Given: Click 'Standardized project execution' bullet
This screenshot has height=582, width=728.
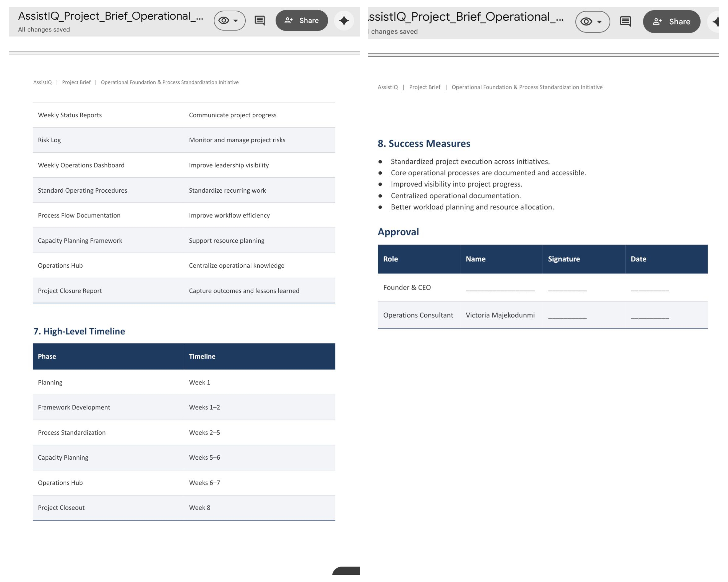Looking at the screenshot, I should [x=470, y=162].
